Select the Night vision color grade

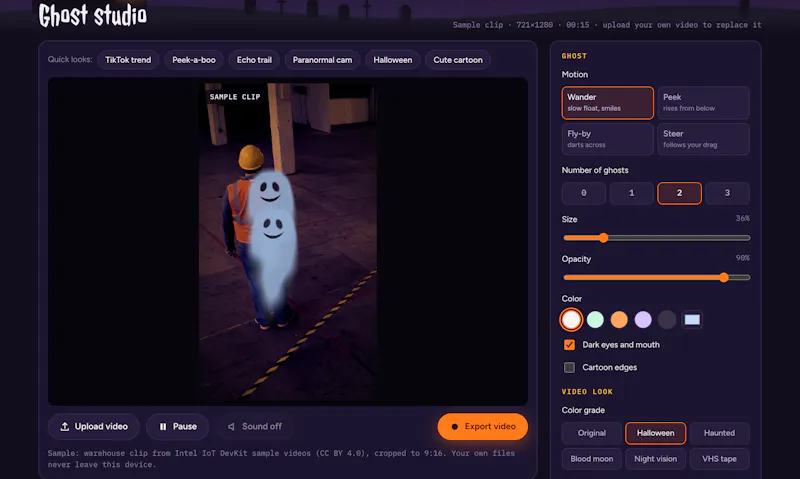coord(656,459)
